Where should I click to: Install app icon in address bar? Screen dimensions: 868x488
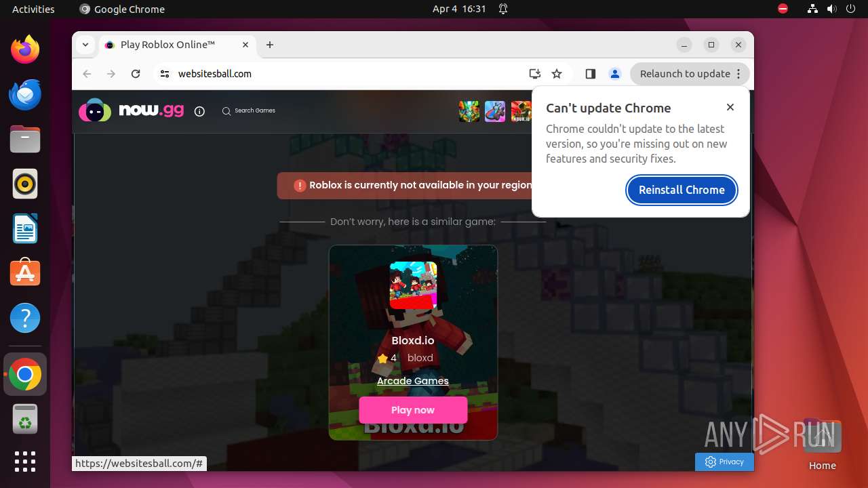click(535, 74)
